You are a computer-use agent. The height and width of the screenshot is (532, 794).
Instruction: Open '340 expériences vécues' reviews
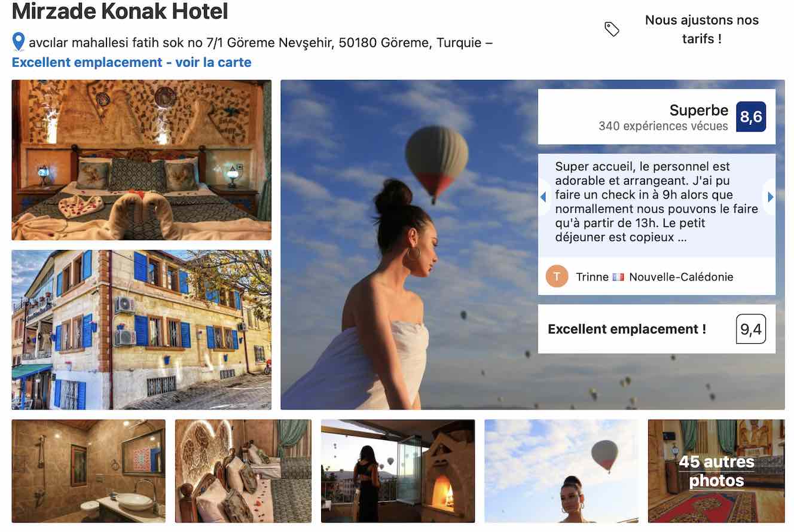663,126
